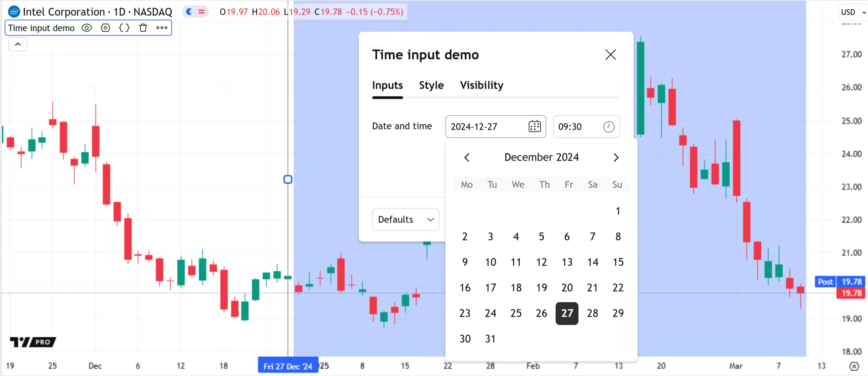Toggle the pink approximate-equal indicator
The height and width of the screenshot is (376, 868).
(x=202, y=12)
